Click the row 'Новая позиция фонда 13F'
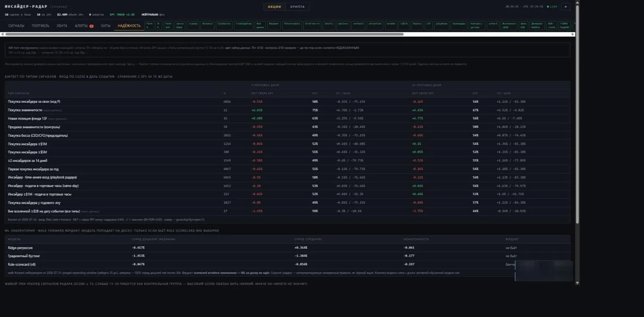The image size is (644, 317). tap(287, 118)
